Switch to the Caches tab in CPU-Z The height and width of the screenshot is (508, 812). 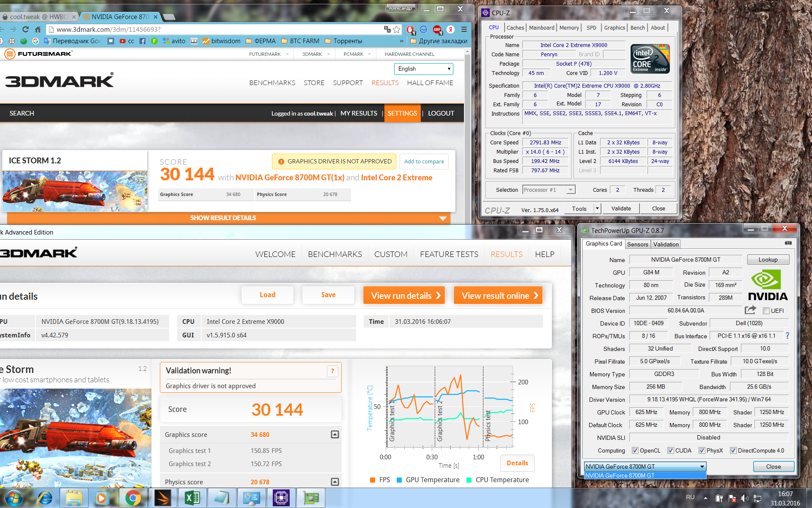(515, 28)
